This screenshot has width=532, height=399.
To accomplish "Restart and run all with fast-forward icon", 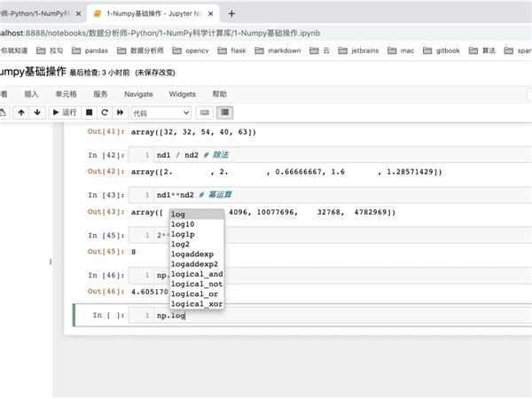I will point(121,113).
